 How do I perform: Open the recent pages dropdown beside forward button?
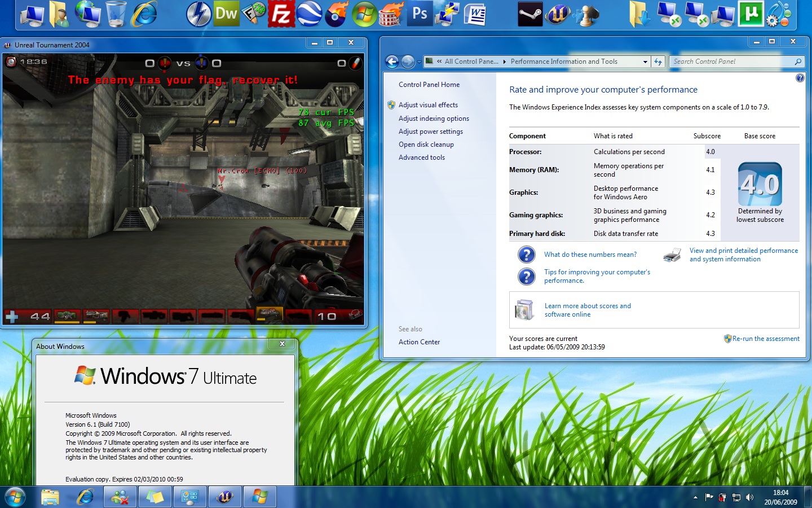419,62
